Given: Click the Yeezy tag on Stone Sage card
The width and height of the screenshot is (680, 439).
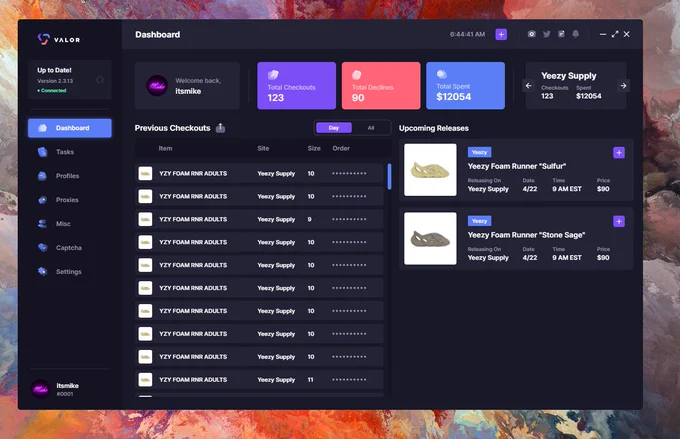Looking at the screenshot, I should (479, 221).
